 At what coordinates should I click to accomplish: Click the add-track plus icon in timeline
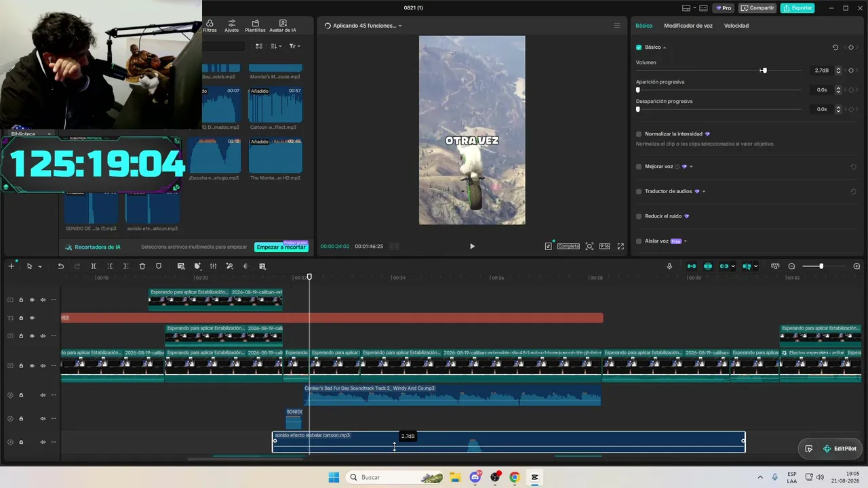(x=11, y=266)
